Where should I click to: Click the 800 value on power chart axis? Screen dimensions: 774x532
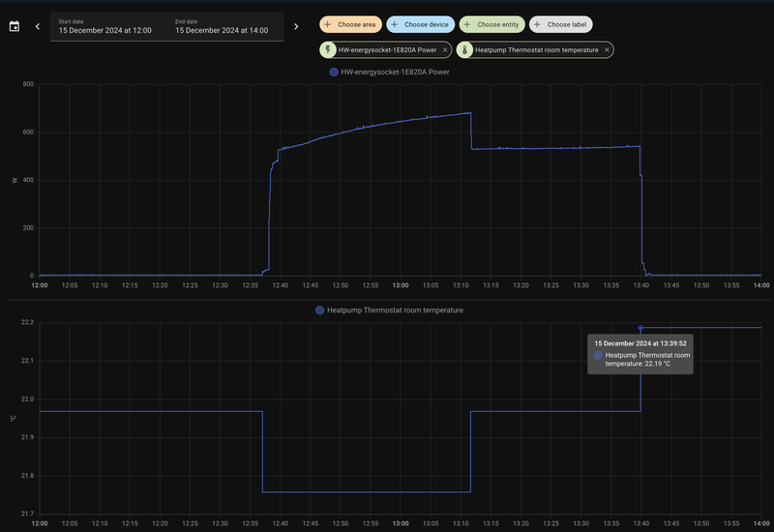(x=28, y=84)
